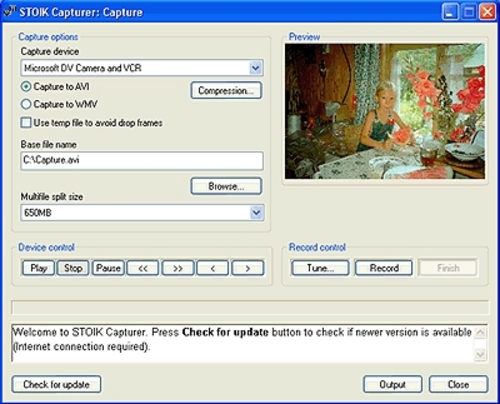500x404 pixels.
Task: Minimize the STOIK Capturer window
Action: click(450, 12)
